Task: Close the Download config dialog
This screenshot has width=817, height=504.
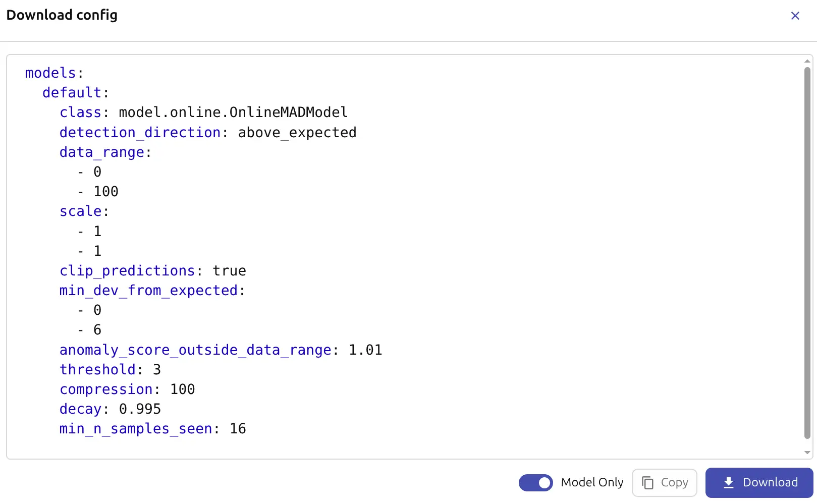Action: (x=795, y=16)
